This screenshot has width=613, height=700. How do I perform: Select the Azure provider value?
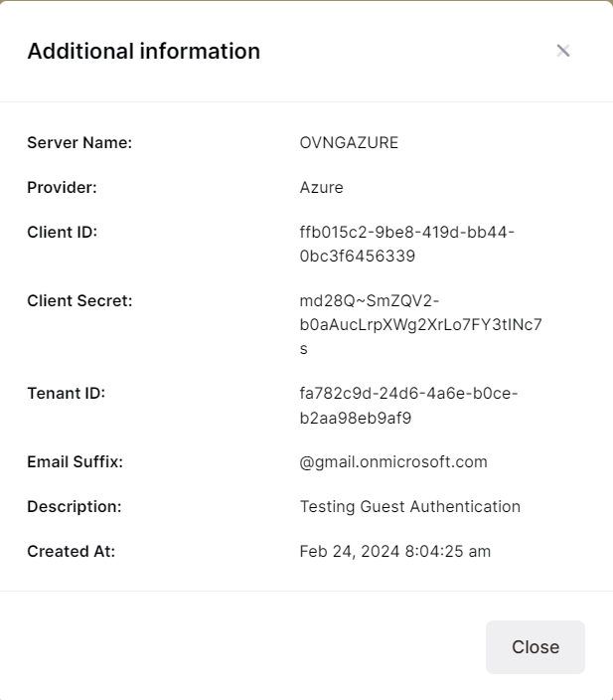click(x=321, y=187)
